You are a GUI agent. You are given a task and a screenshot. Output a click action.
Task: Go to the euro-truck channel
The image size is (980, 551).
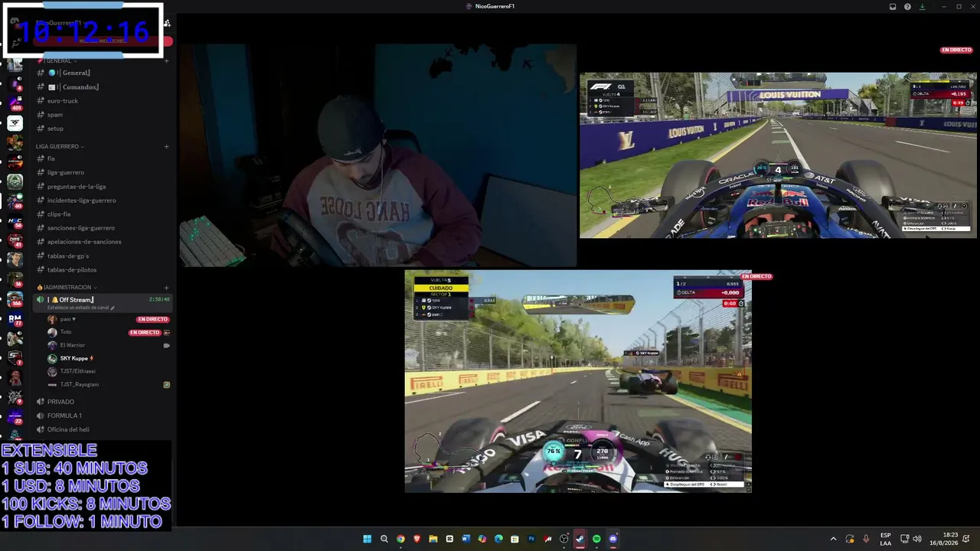103,101
